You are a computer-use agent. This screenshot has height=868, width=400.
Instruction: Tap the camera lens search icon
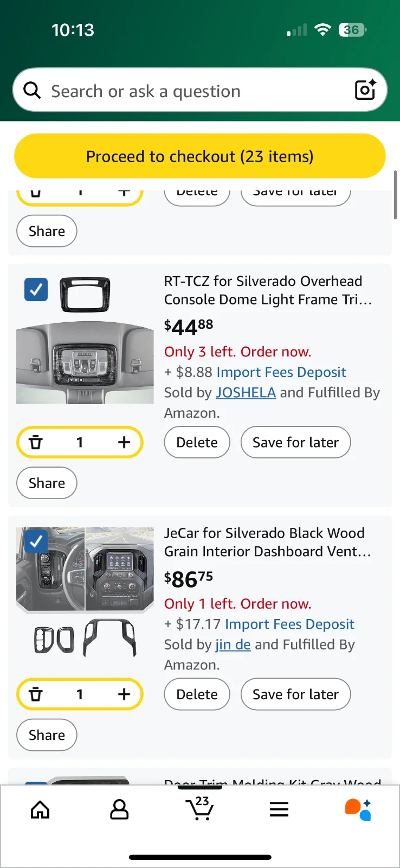click(365, 90)
